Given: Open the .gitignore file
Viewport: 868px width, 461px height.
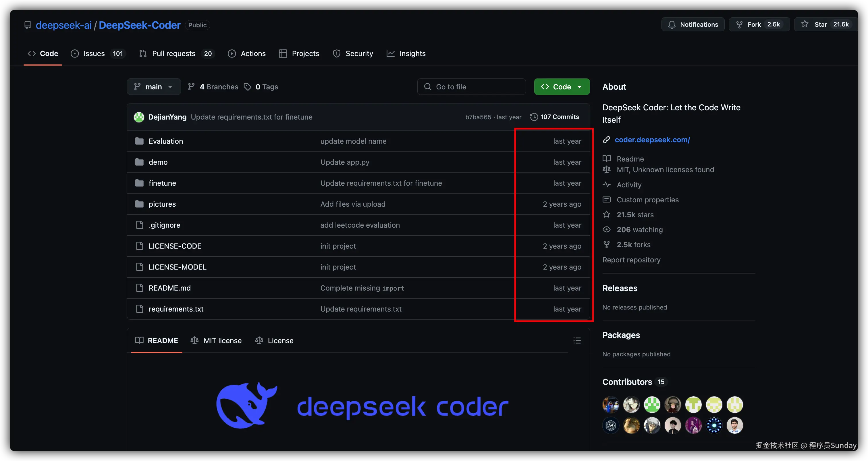Looking at the screenshot, I should tap(164, 225).
